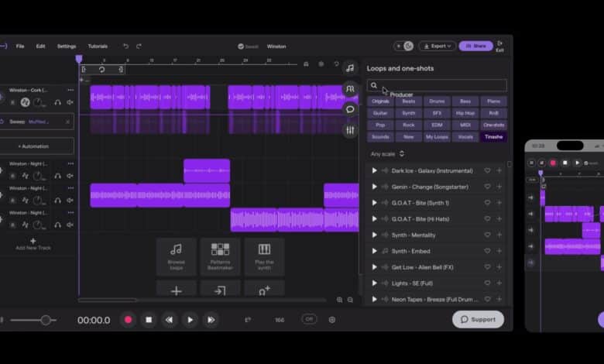This screenshot has height=364, width=604.
Task: Undo the last action
Action: pyautogui.click(x=125, y=46)
